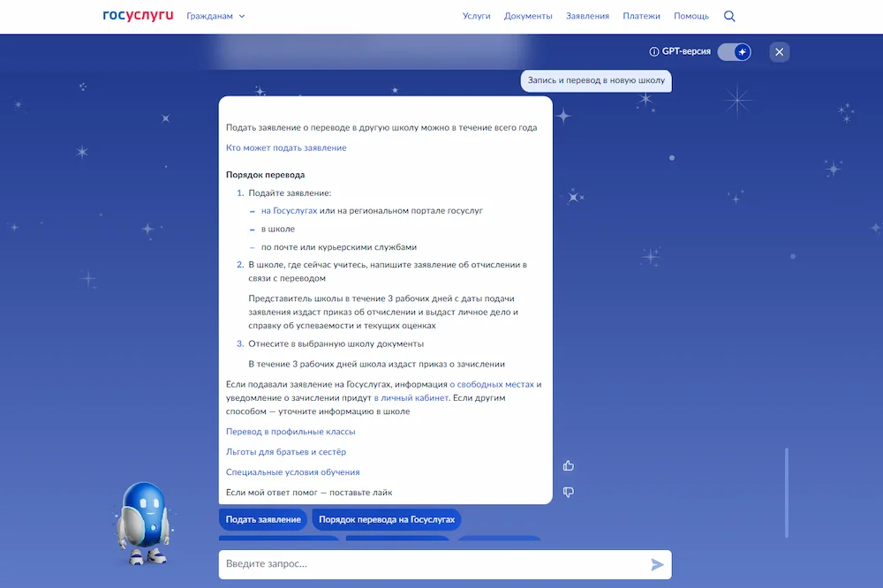
Task: Open the в личный кабинет link
Action: (x=411, y=397)
